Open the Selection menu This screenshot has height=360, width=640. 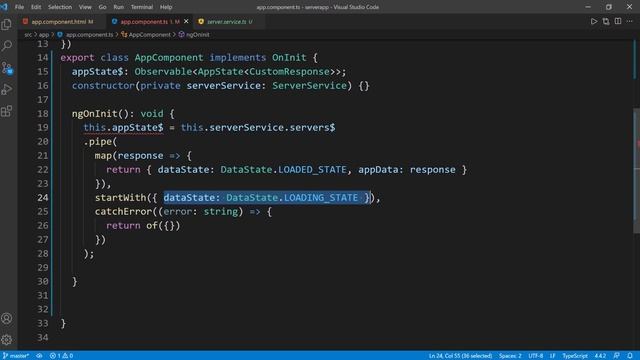click(60, 7)
